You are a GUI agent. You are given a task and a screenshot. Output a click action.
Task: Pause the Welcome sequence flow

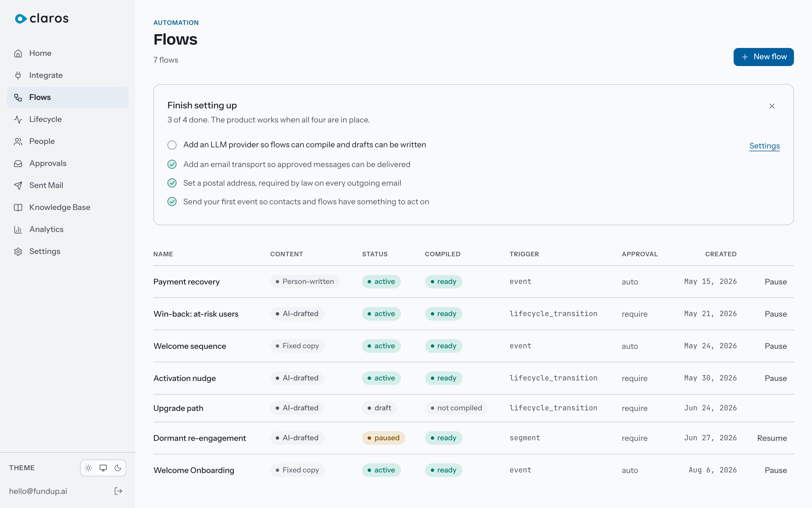pos(776,346)
